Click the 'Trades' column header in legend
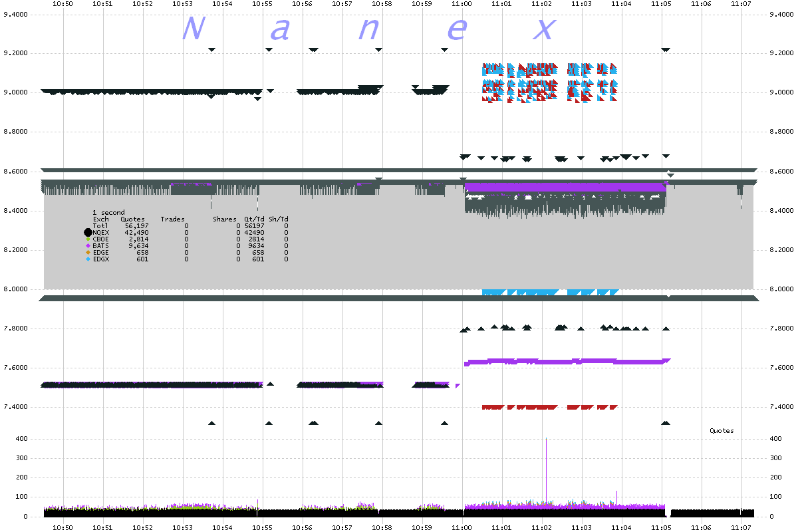The width and height of the screenshot is (798, 532). tap(172, 219)
